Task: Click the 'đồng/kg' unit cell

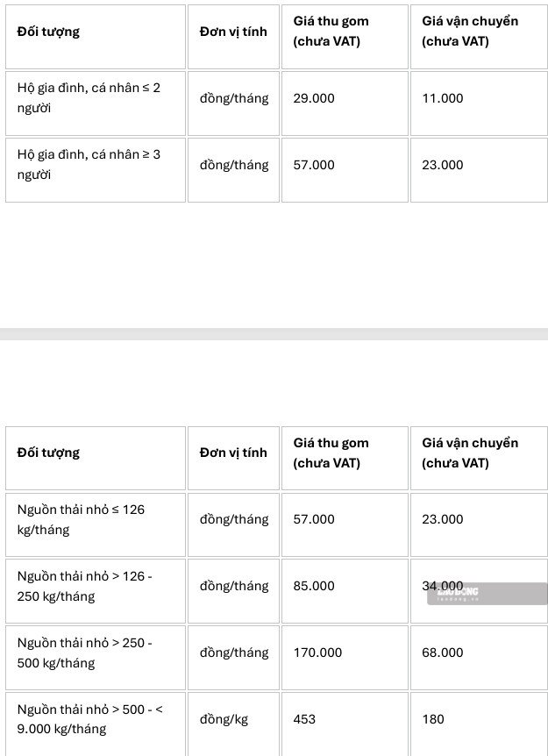Action: (x=233, y=724)
